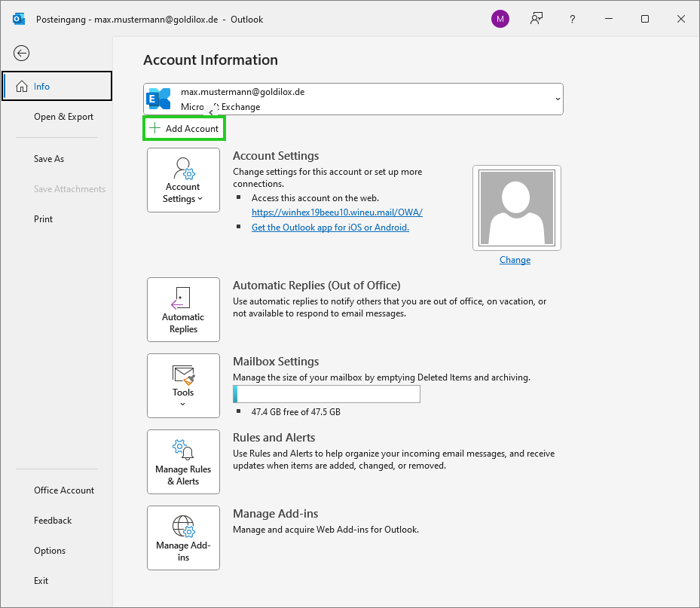The height and width of the screenshot is (608, 700).
Task: Click the mailbox storage quota bar
Action: 326,393
